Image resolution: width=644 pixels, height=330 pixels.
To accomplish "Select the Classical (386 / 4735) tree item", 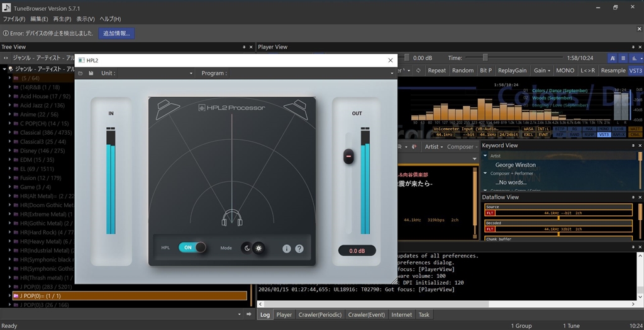I will 46,133.
